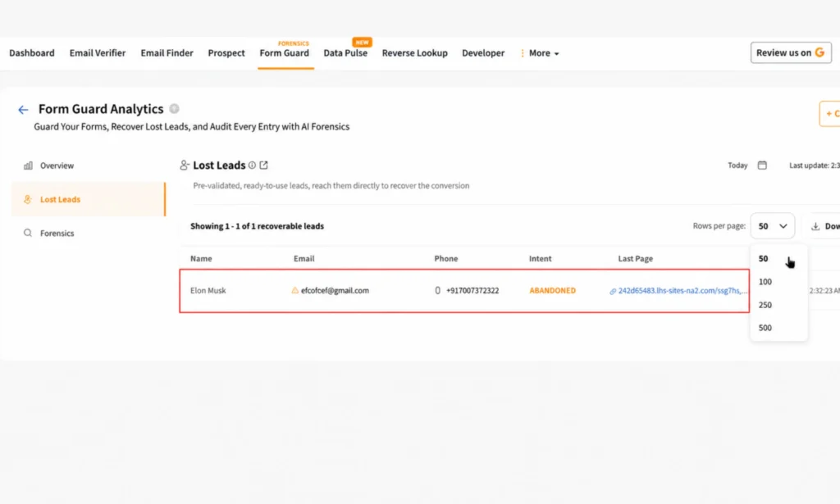Go to the Reverse Lookup tab
The height and width of the screenshot is (504, 840).
click(414, 53)
